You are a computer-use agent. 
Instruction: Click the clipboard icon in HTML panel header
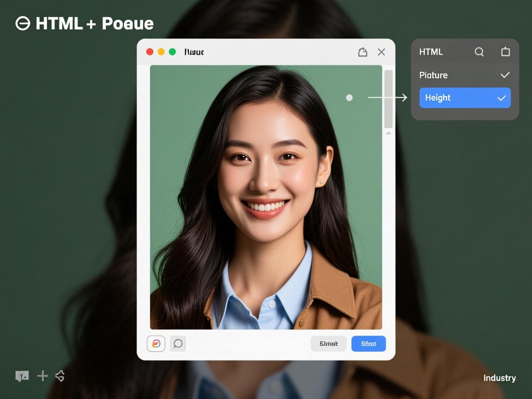click(x=505, y=52)
